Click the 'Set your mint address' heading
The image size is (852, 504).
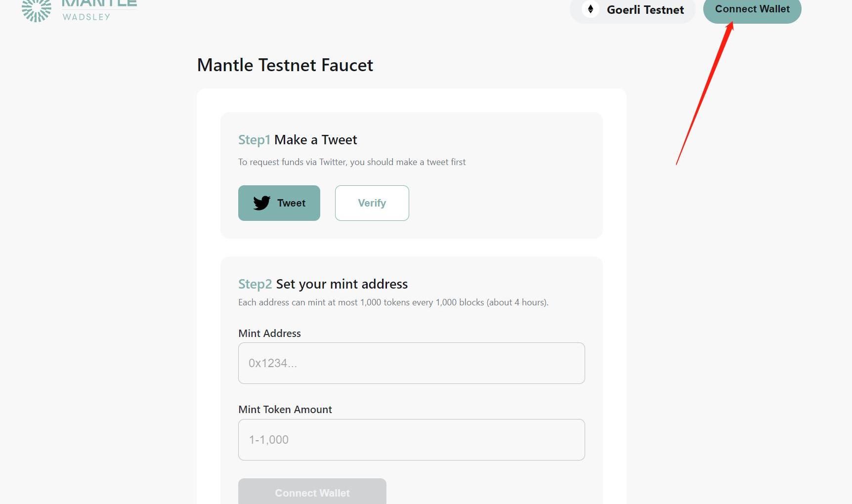[x=341, y=284]
